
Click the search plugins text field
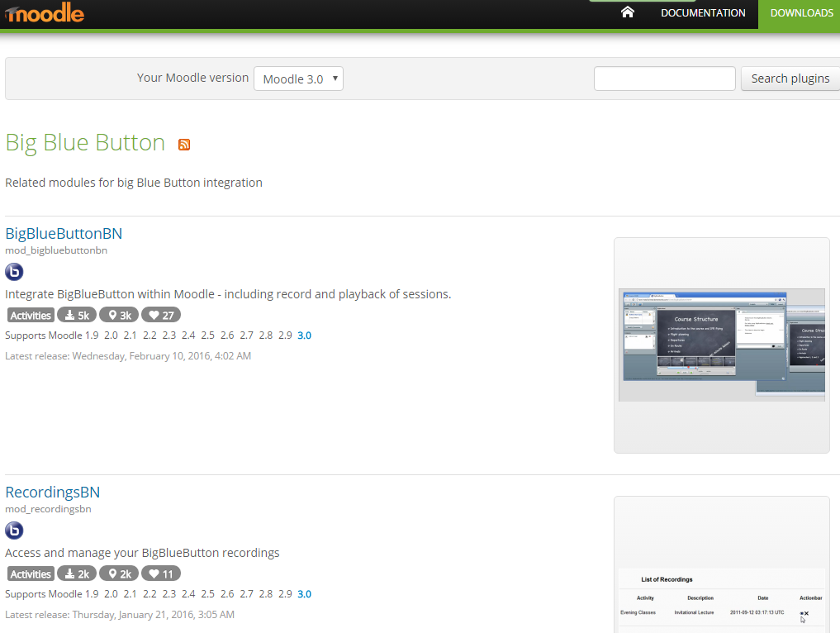coord(664,79)
